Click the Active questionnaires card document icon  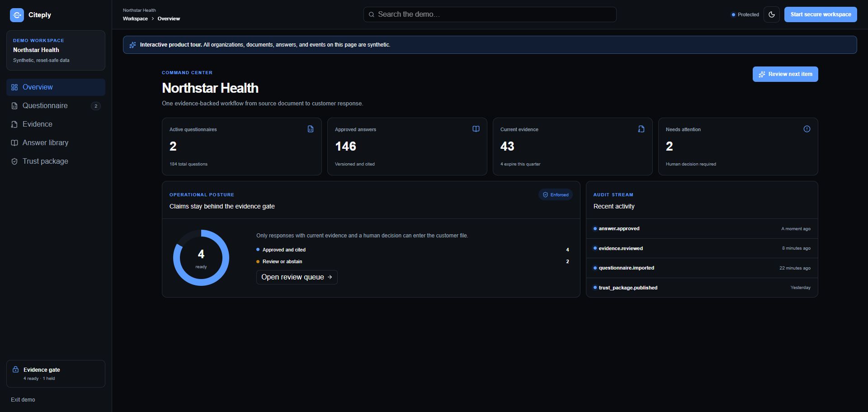coord(311,129)
